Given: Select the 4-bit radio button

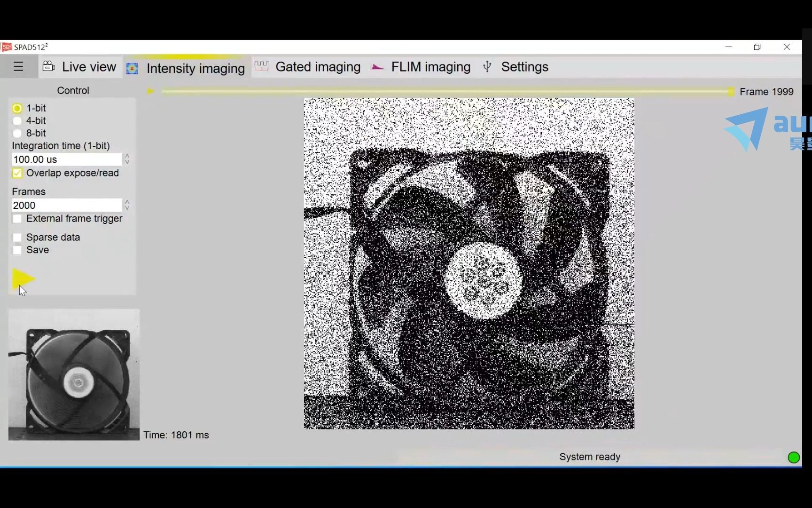Looking at the screenshot, I should pos(17,120).
